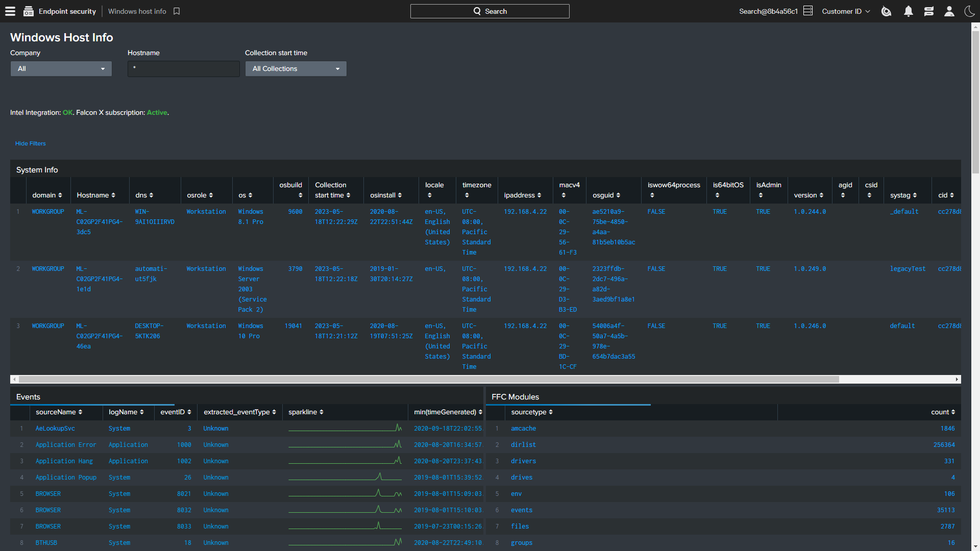The image size is (980, 551).
Task: Sort FFC Modules by sourcetype column
Action: (532, 412)
